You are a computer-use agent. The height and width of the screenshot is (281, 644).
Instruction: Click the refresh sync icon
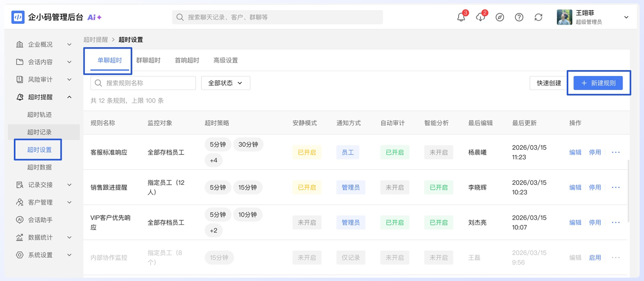[538, 17]
